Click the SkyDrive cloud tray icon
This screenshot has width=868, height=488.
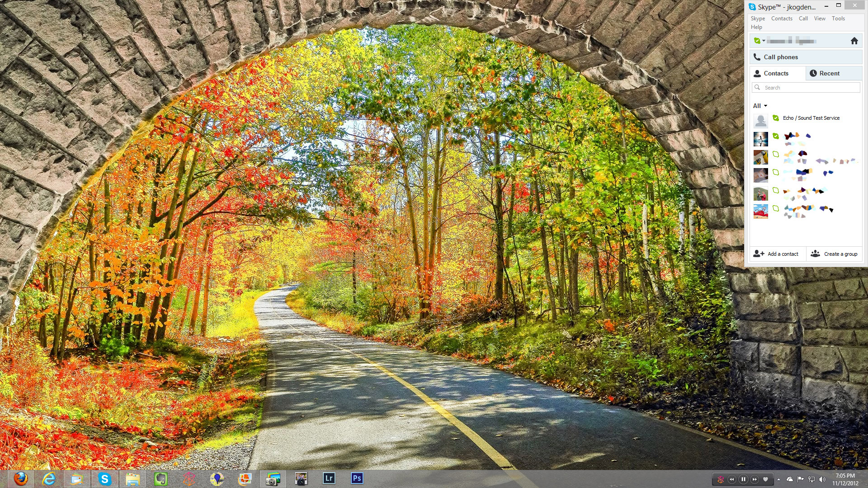[789, 479]
